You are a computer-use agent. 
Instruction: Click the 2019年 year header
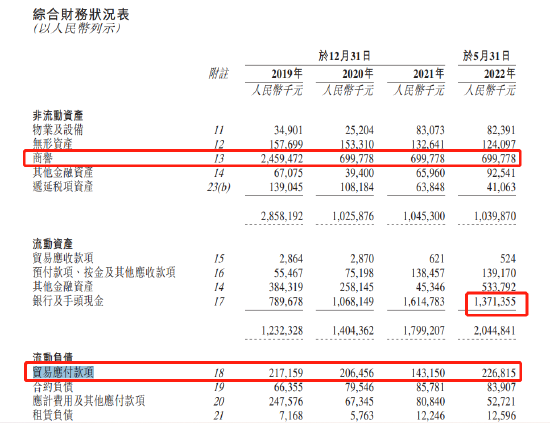[x=287, y=74]
